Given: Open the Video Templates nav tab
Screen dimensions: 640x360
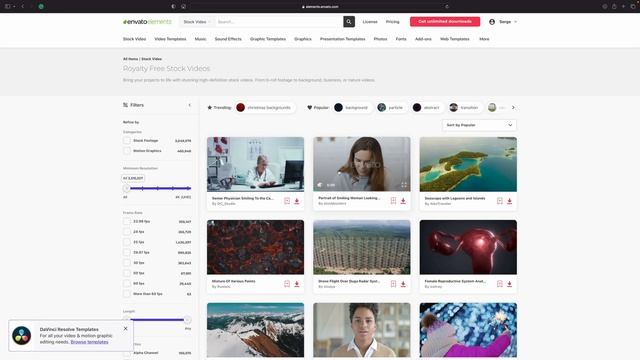Looking at the screenshot, I should pyautogui.click(x=170, y=39).
